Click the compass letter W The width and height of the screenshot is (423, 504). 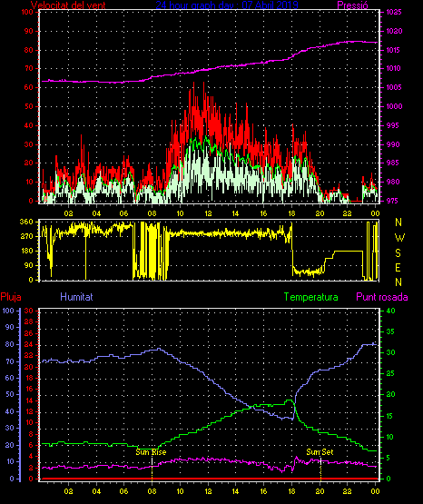(399, 238)
